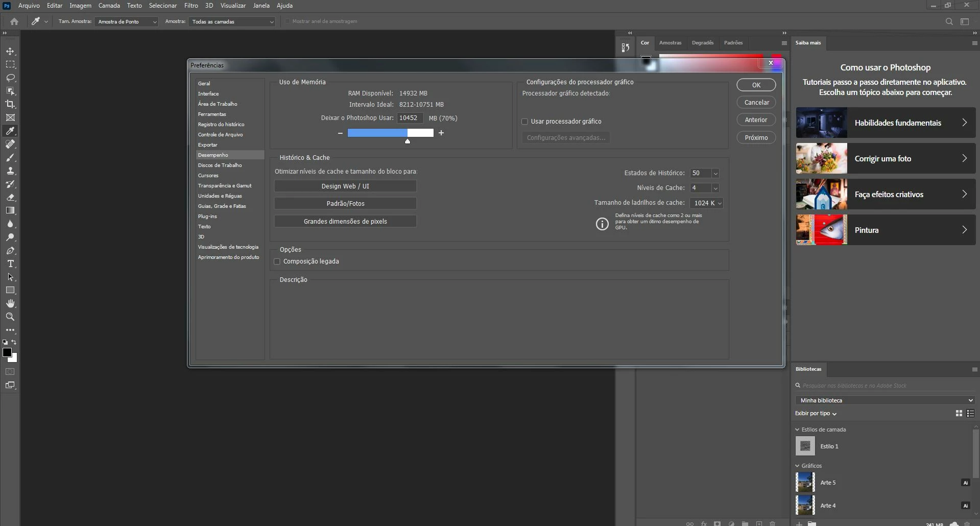Open the Janela menu
This screenshot has width=980, height=526.
tap(261, 6)
